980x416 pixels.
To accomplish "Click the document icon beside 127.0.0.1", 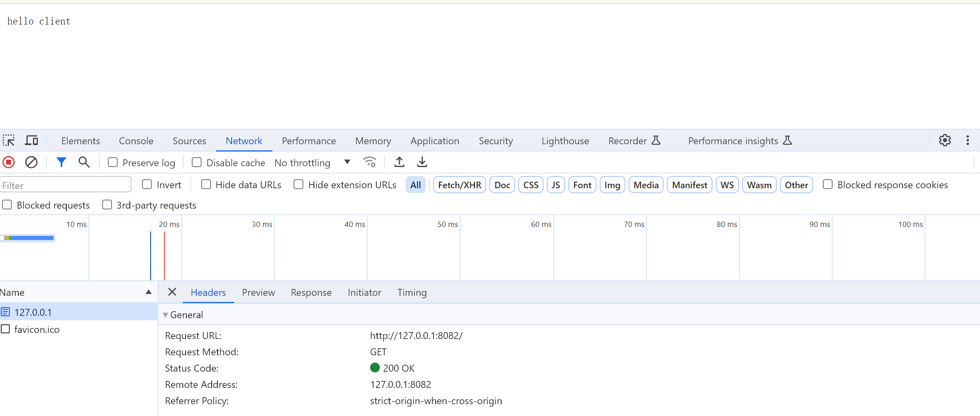I will 5,312.
